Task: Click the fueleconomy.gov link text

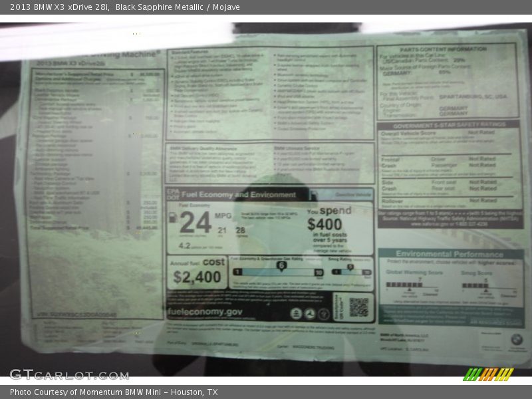Action: coord(205,311)
